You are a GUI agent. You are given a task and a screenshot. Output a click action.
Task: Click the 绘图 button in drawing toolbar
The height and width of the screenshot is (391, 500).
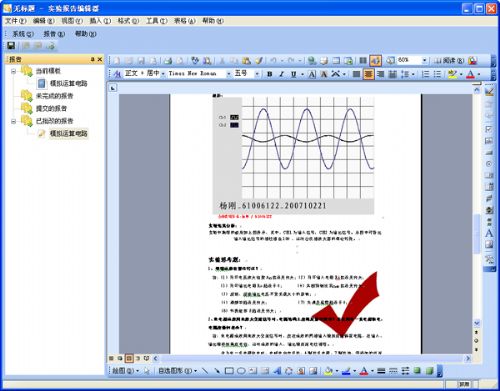click(x=125, y=371)
